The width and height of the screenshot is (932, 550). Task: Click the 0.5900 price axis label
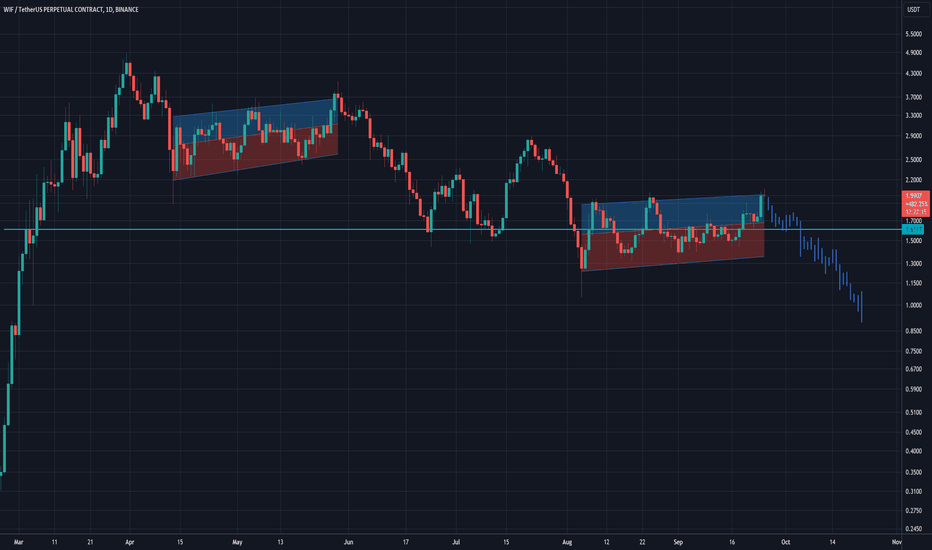913,389
